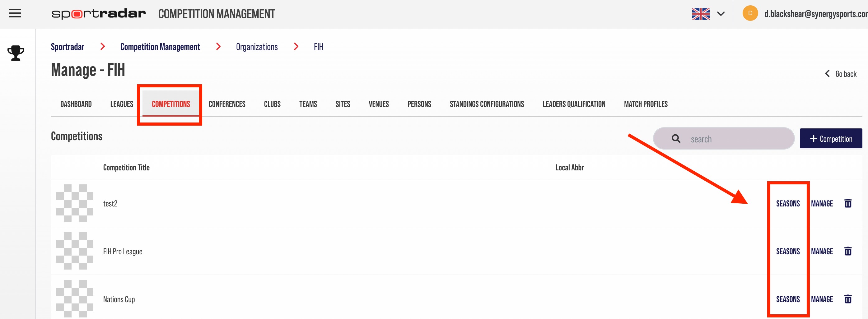The image size is (868, 319).
Task: Expand the language dropdown arrow
Action: tap(721, 14)
